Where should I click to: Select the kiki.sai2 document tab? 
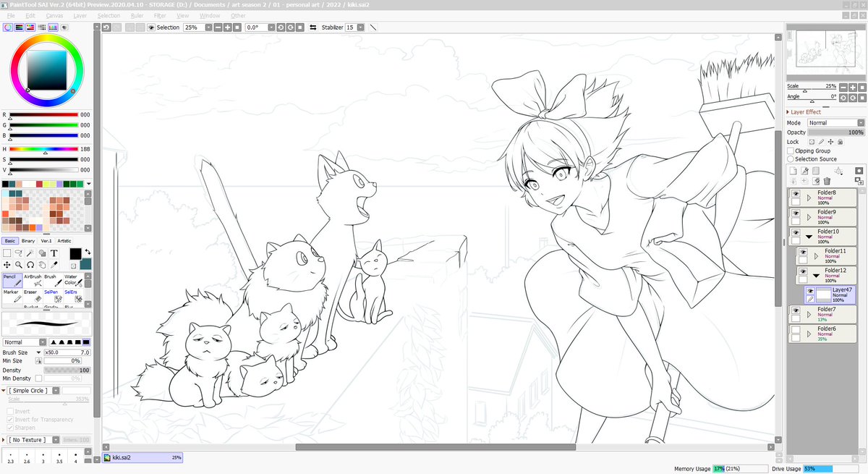[142, 457]
